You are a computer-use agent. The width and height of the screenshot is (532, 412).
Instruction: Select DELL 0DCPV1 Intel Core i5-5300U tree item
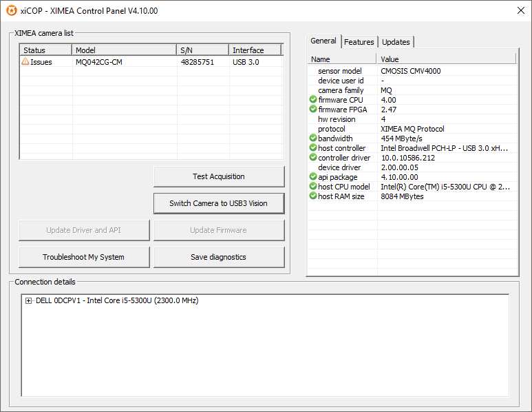coord(117,300)
